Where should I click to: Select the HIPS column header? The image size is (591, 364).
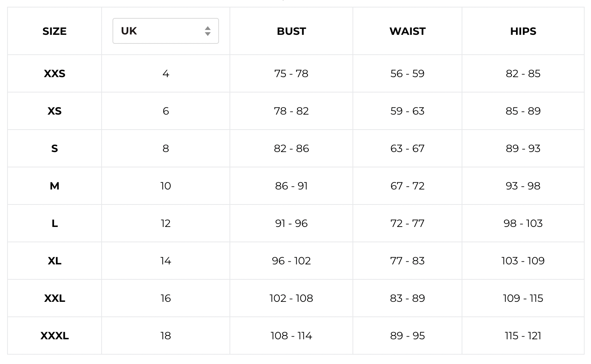523,31
